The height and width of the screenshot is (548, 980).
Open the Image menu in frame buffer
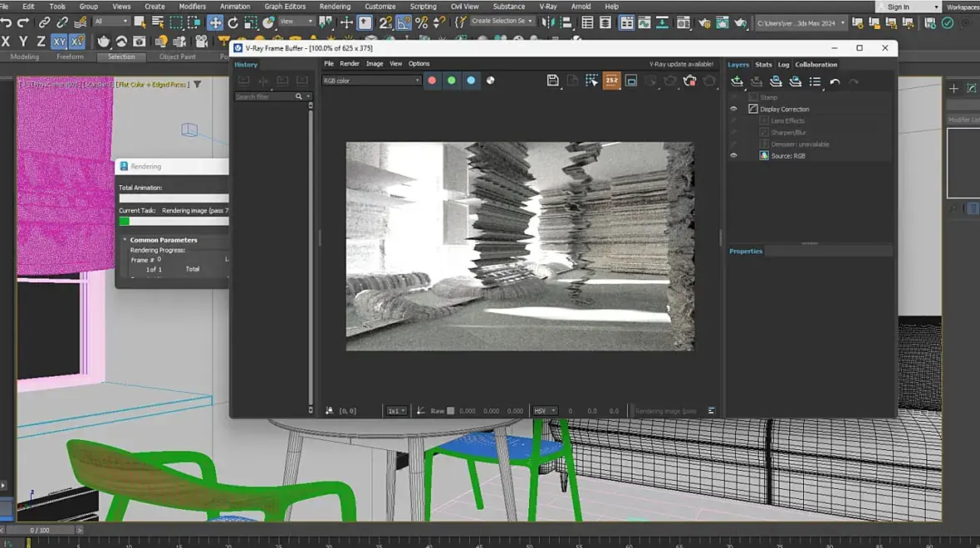click(375, 64)
